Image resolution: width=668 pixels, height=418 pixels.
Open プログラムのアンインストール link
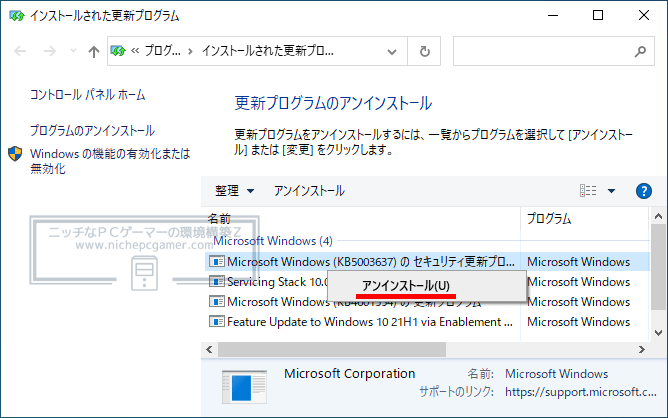coord(92,130)
